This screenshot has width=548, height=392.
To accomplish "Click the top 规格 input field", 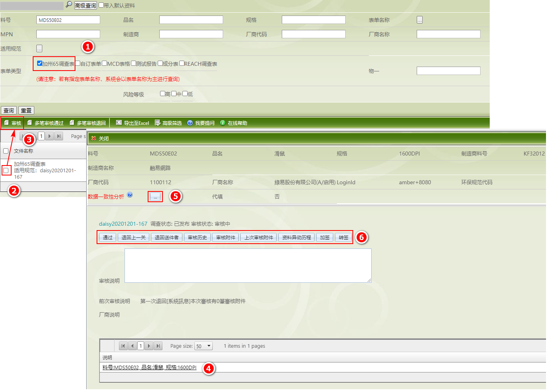I will (x=314, y=20).
